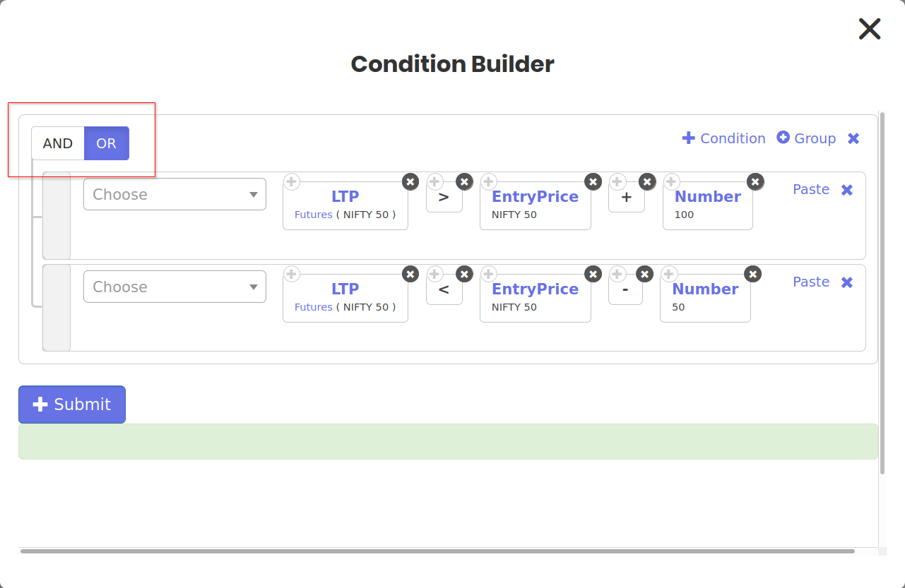The image size is (905, 588).
Task: Click Paste in the second condition row
Action: coord(811,282)
